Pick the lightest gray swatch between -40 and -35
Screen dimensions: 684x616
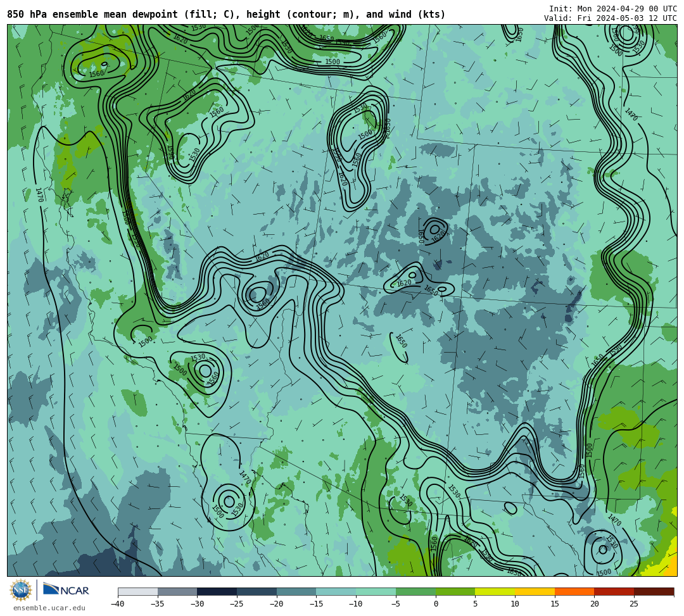click(138, 591)
